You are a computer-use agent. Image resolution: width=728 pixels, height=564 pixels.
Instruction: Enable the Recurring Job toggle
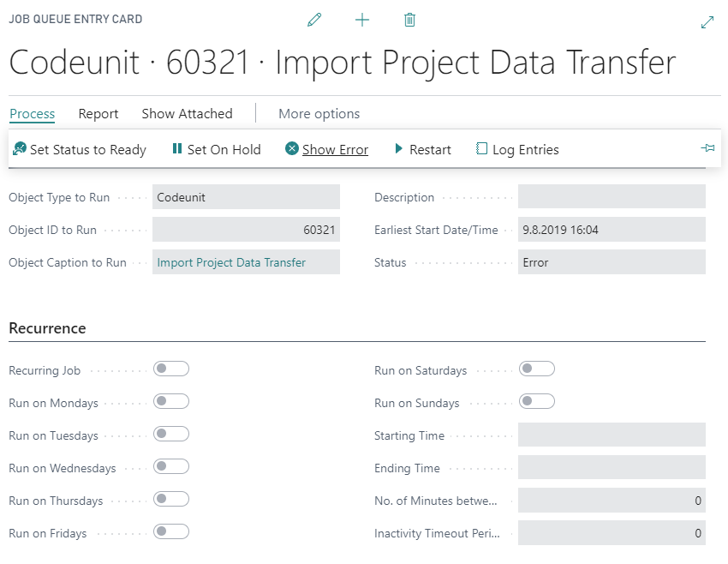pos(171,369)
